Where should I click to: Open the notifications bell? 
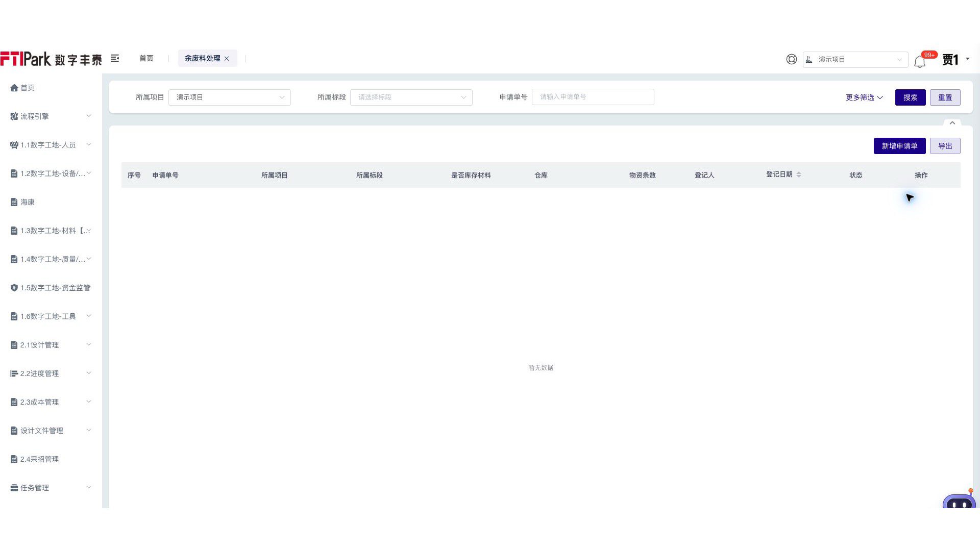coord(920,61)
